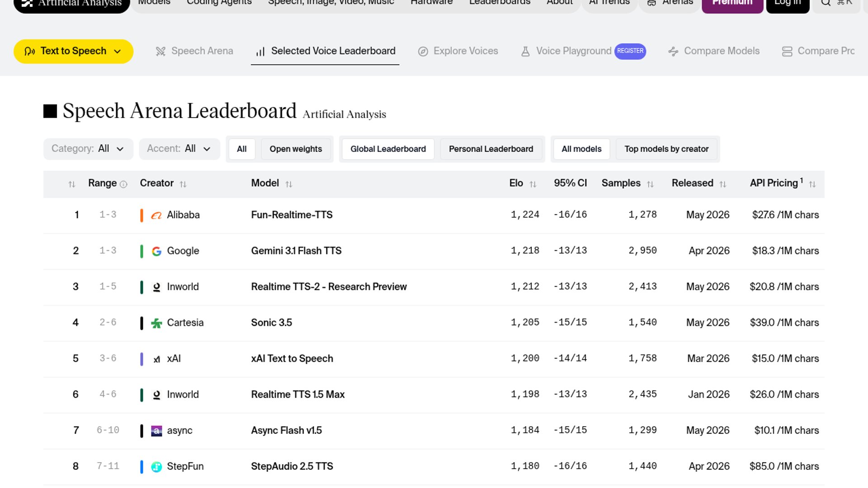Click the StepFun logo icon

coord(156,467)
